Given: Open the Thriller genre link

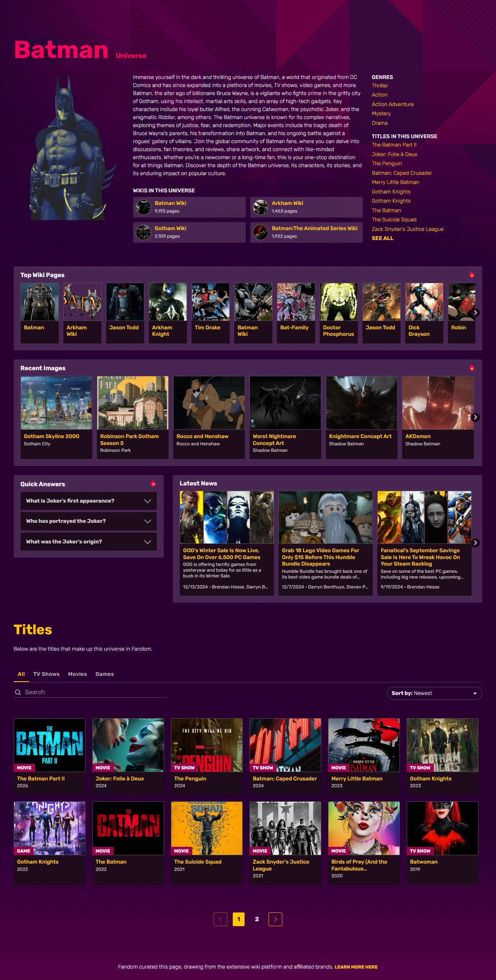Looking at the screenshot, I should click(380, 86).
